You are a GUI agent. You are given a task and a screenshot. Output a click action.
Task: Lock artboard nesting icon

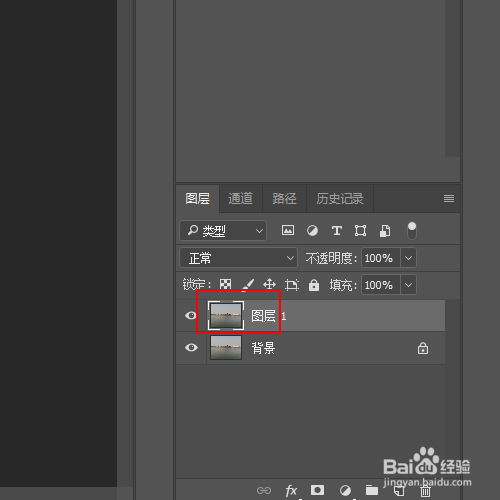[x=292, y=285]
